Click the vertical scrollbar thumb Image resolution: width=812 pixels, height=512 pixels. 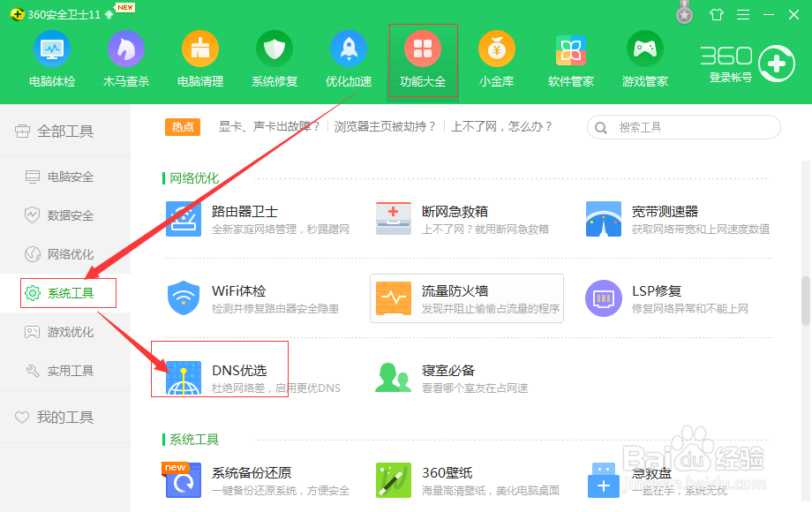pyautogui.click(x=805, y=301)
